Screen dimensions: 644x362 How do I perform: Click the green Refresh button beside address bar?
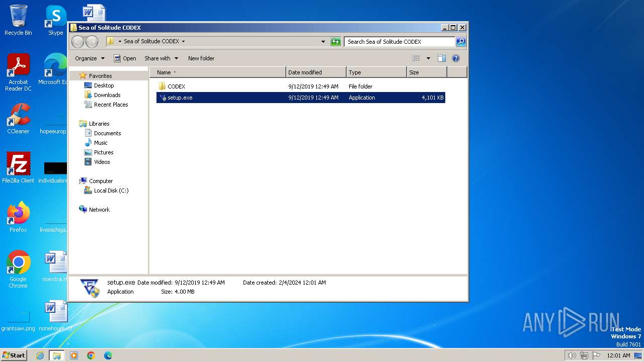tap(336, 42)
